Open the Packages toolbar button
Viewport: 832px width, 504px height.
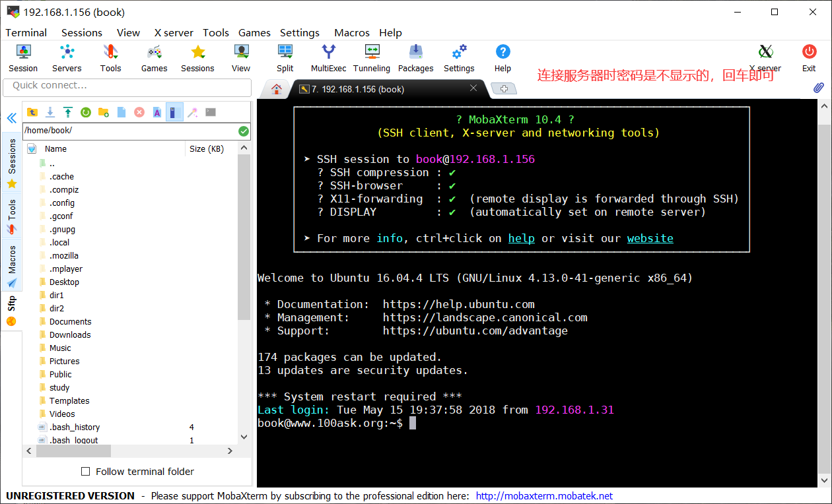[x=415, y=58]
